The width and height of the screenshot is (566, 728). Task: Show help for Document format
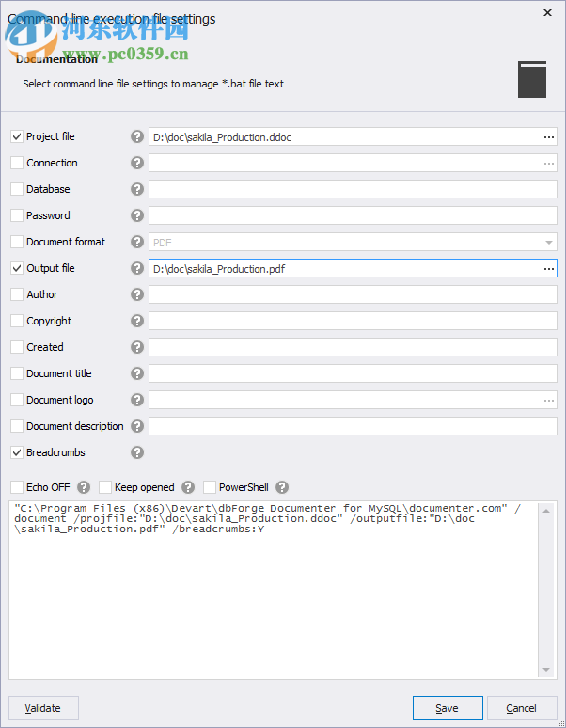137,242
